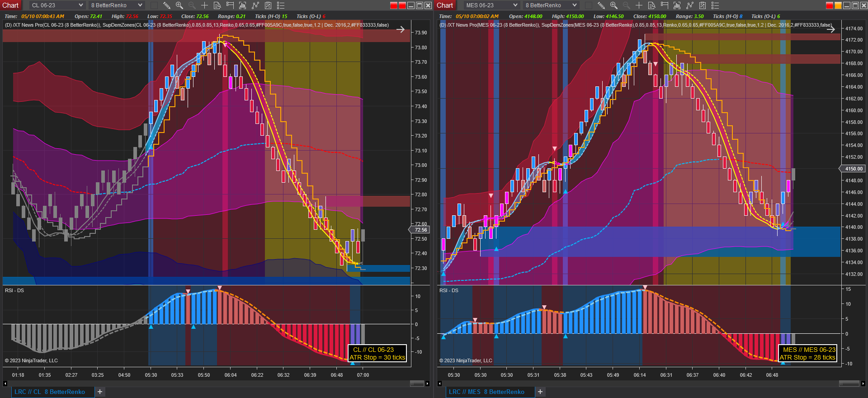Image resolution: width=868 pixels, height=398 pixels.
Task: Click the 73.90 price label on CL axis
Action: coord(421,33)
